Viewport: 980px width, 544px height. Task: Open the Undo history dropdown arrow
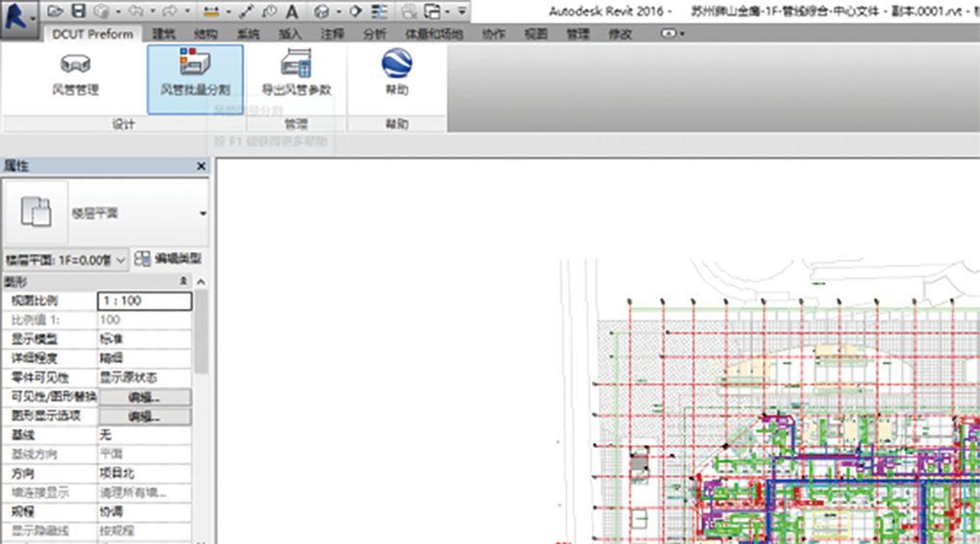152,12
